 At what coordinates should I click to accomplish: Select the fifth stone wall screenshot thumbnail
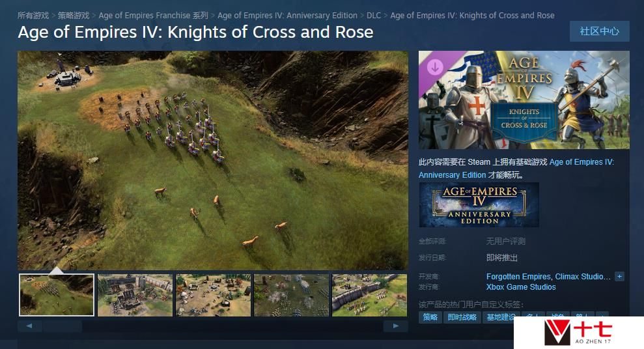[369, 295]
